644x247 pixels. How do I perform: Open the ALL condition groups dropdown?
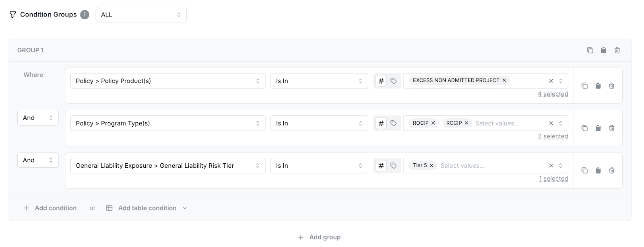click(x=141, y=14)
